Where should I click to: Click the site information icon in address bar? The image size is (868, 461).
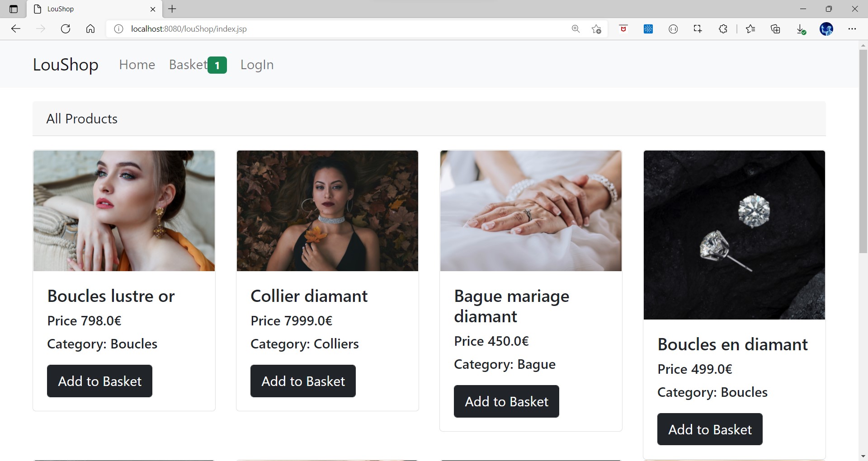pos(118,29)
